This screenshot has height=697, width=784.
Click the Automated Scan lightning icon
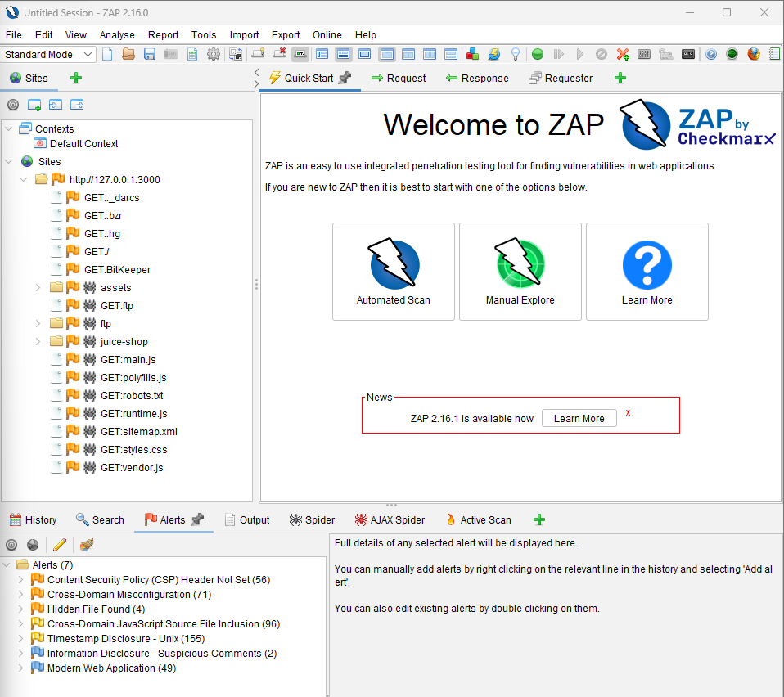click(394, 263)
